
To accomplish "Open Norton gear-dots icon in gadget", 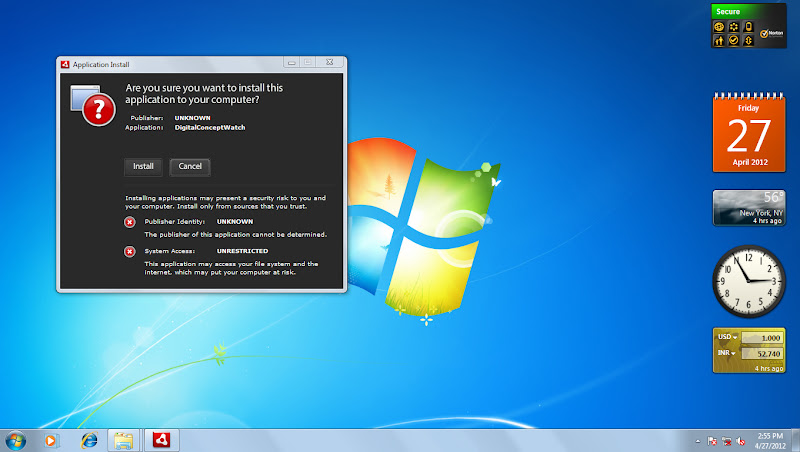I will pos(734,27).
